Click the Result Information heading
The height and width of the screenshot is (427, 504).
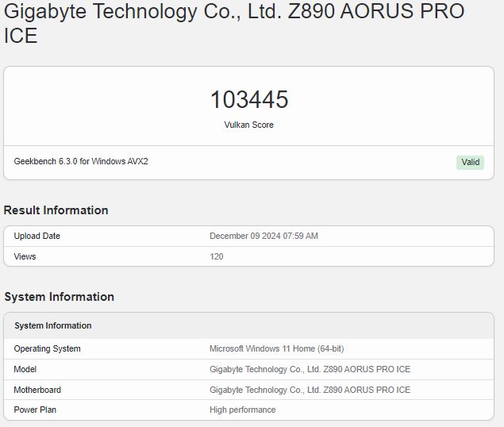[56, 210]
